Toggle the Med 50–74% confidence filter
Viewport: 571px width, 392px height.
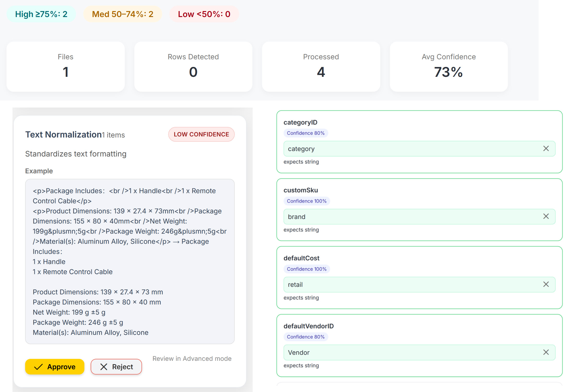tap(122, 14)
